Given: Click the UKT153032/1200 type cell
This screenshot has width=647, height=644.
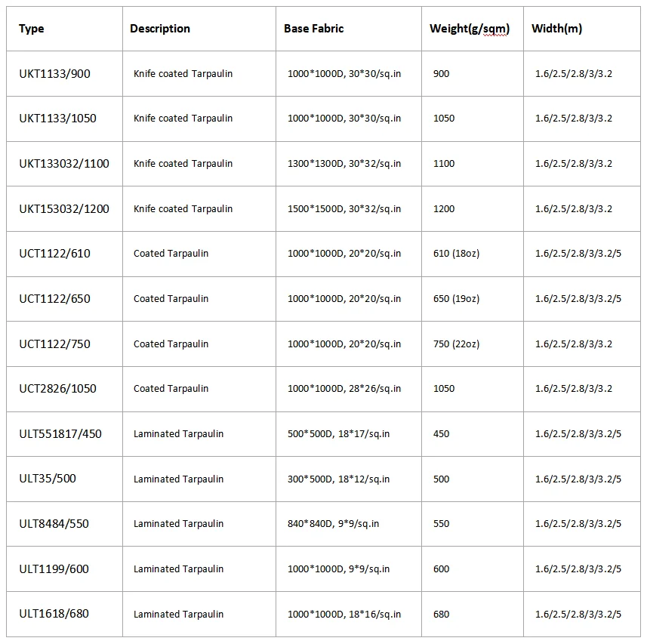Looking at the screenshot, I should tap(64, 208).
